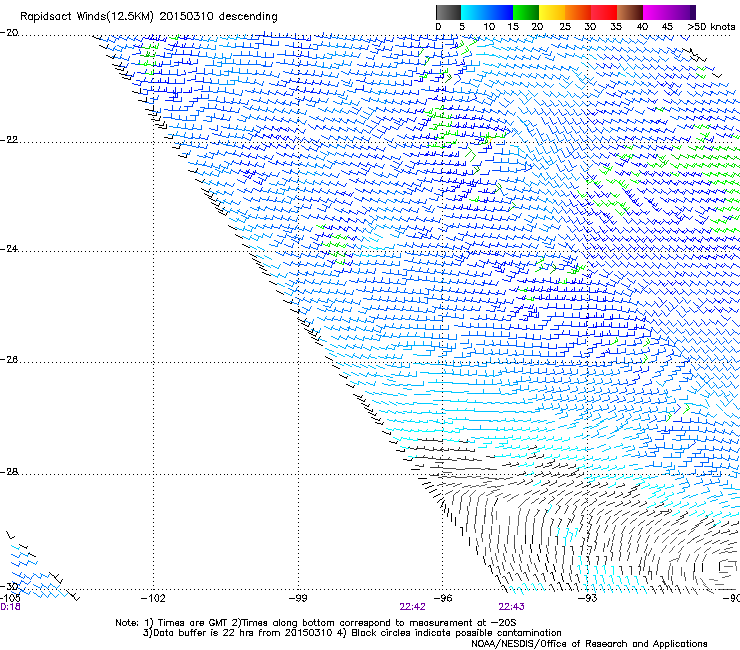Click the 'Data buffer is 22 hrs' note line
This screenshot has width=740, height=650.
pos(352,633)
